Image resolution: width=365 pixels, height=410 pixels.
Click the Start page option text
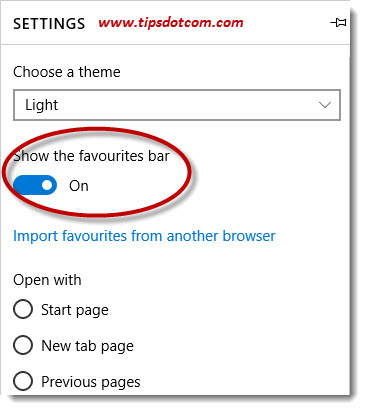75,310
